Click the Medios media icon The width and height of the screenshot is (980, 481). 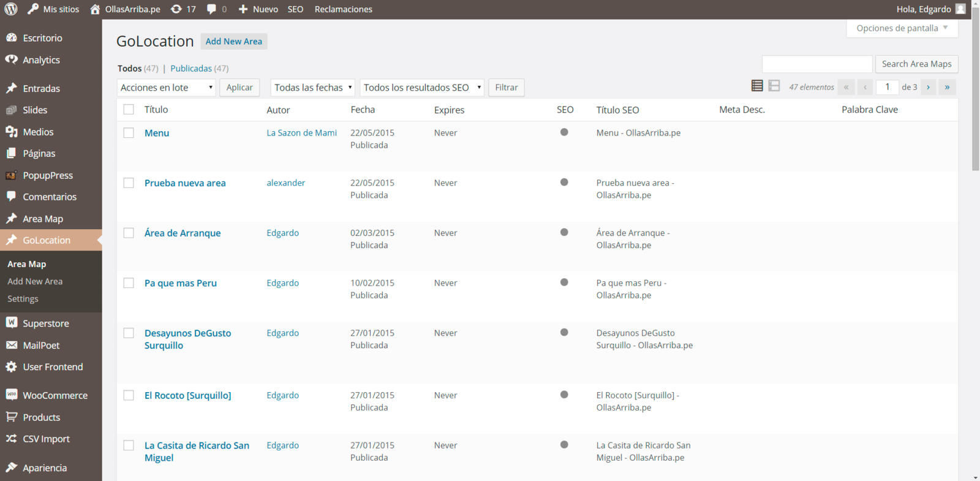tap(12, 132)
